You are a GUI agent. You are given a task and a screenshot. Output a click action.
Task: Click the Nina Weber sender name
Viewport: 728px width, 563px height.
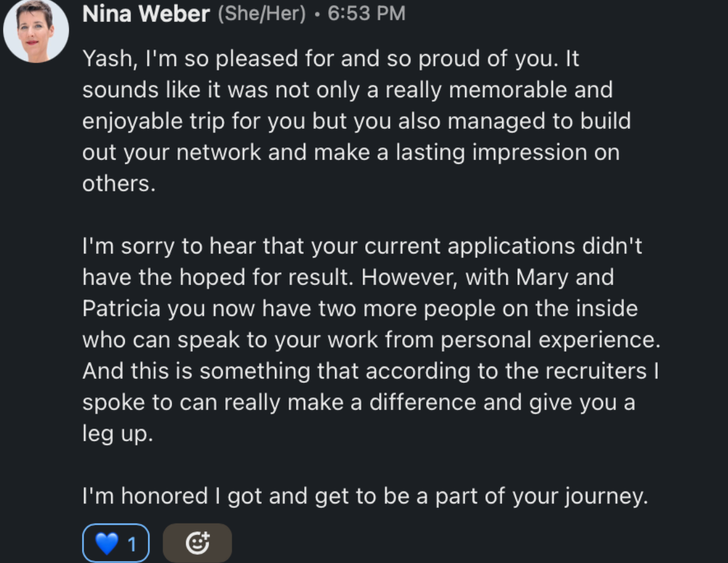146,13
